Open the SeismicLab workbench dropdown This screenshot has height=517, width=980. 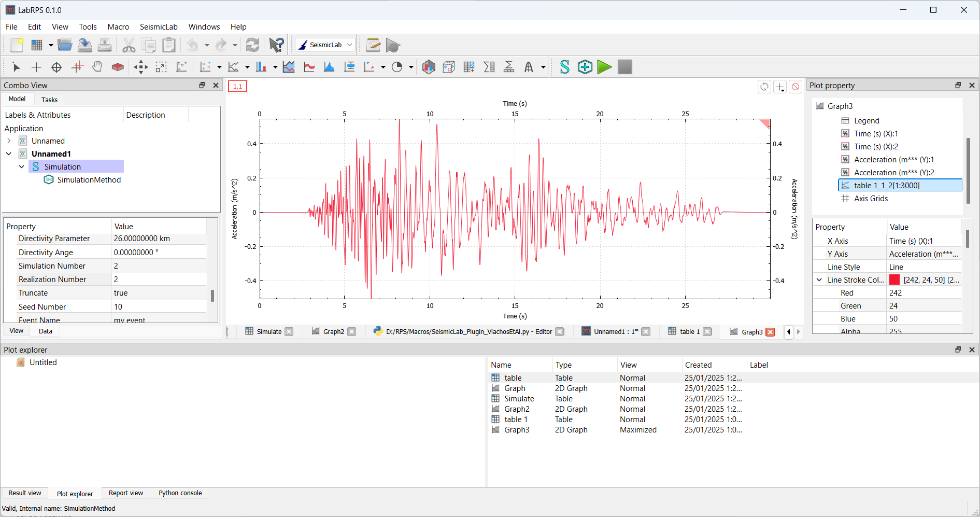pyautogui.click(x=325, y=45)
